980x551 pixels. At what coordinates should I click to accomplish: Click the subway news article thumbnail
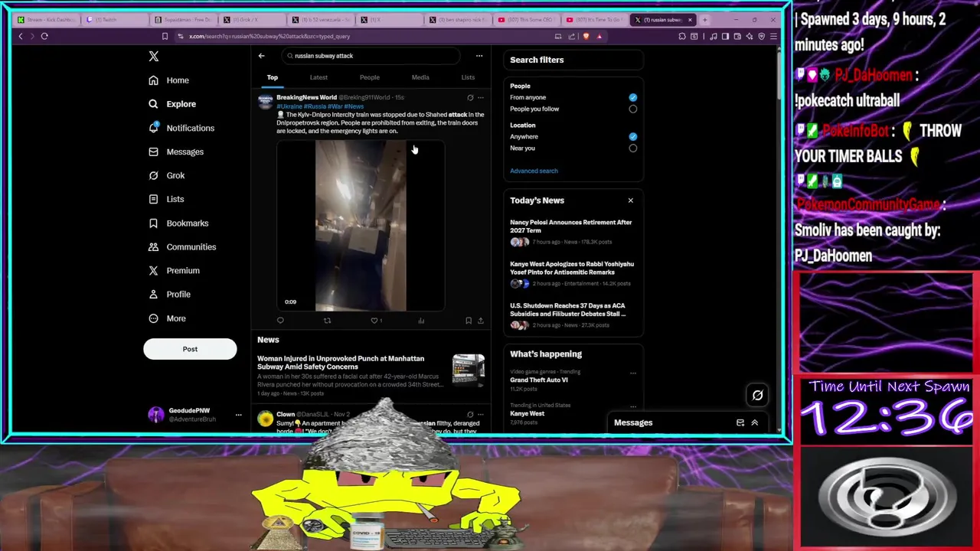point(469,369)
